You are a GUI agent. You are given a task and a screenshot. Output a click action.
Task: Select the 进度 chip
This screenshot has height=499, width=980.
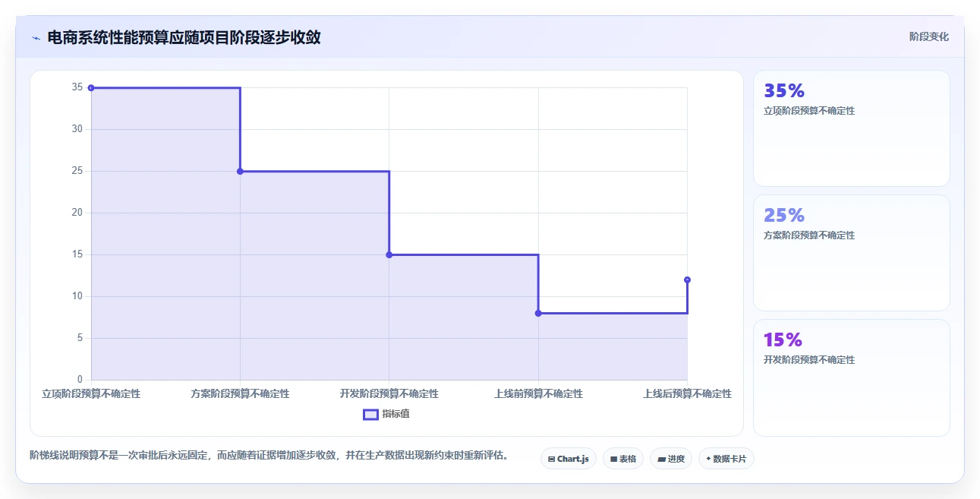(671, 459)
